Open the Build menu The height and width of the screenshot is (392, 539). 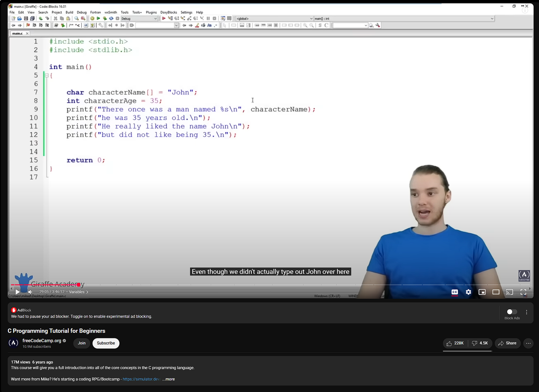pos(69,12)
